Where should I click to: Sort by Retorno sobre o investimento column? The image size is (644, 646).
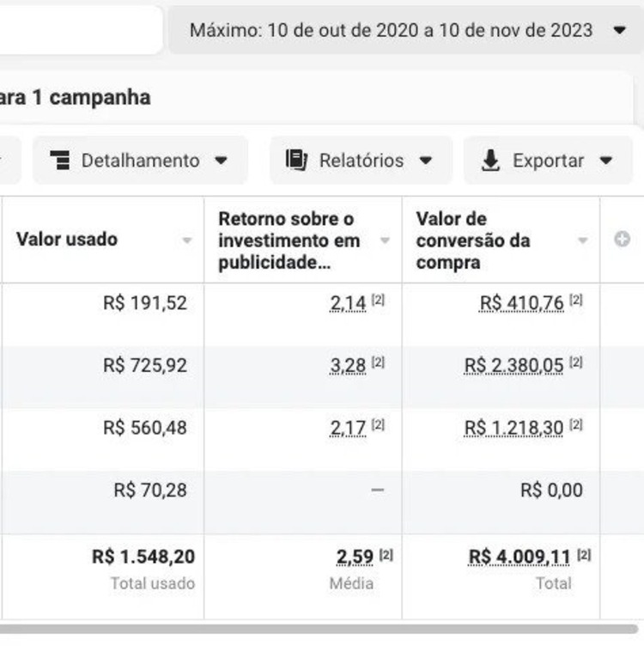tap(385, 241)
